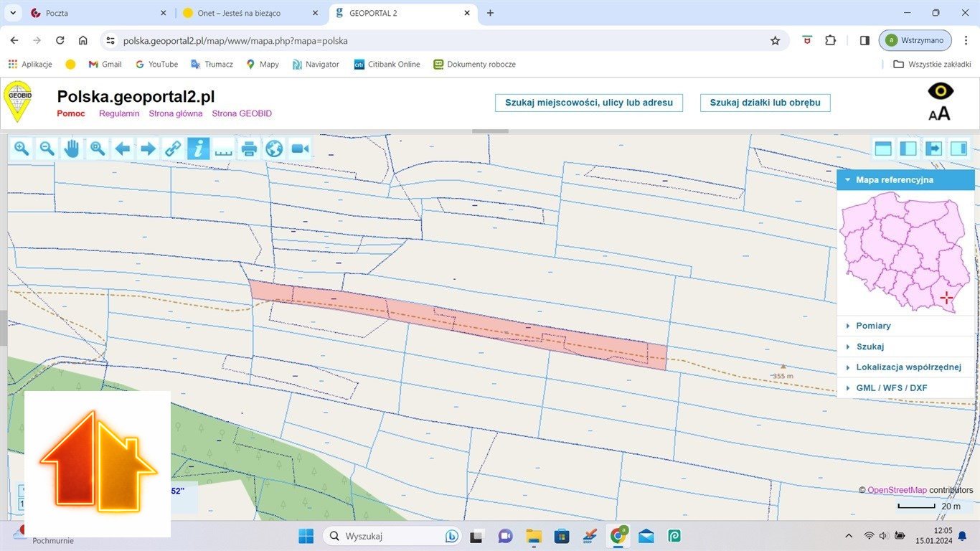
Task: Open the YouTube bookmark
Action: [x=156, y=64]
